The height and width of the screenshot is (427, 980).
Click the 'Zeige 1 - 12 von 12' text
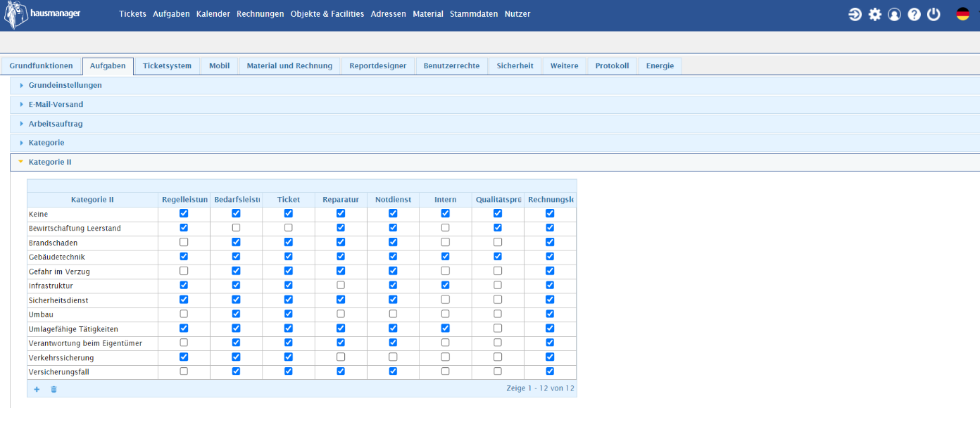(540, 388)
